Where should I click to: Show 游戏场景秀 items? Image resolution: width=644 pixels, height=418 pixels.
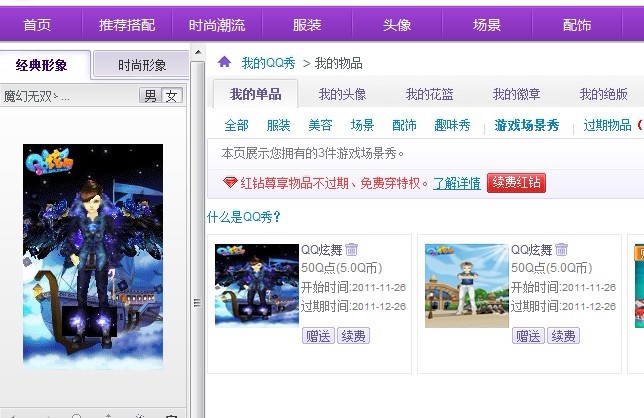527,125
